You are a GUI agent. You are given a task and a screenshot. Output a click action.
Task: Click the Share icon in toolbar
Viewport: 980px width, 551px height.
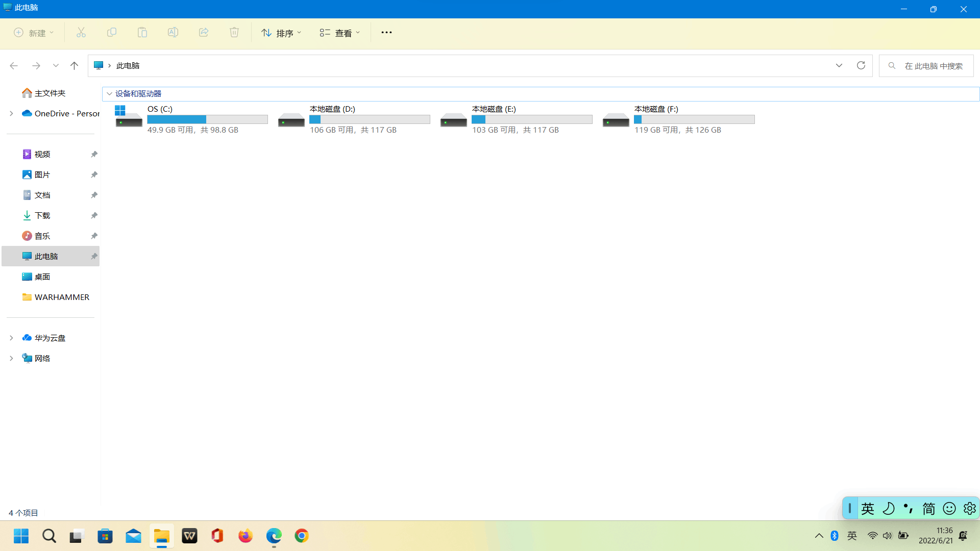204,33
